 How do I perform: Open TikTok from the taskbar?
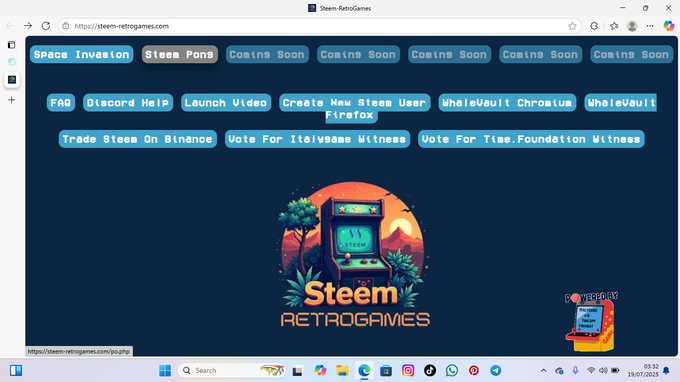(430, 371)
